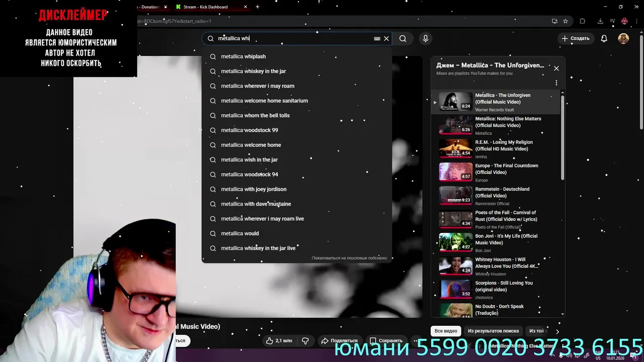The width and height of the screenshot is (644, 362).
Task: Open the notifications bell
Action: click(x=604, y=39)
